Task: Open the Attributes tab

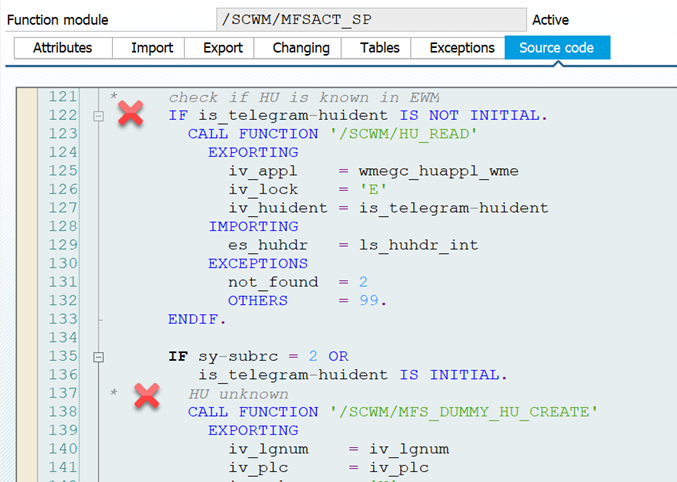Action: [63, 48]
